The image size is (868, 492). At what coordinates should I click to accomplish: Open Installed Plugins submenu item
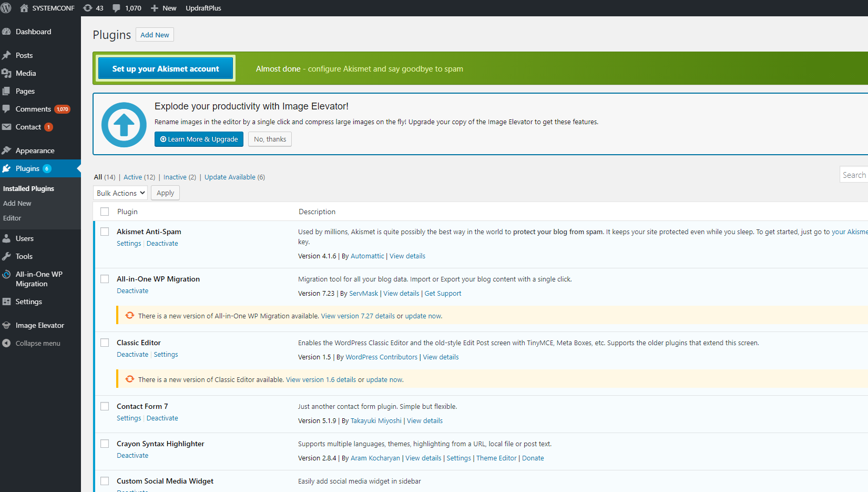28,188
